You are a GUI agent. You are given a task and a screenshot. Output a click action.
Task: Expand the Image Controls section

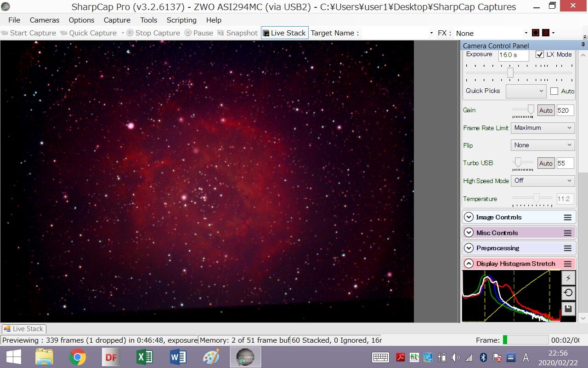tap(469, 218)
